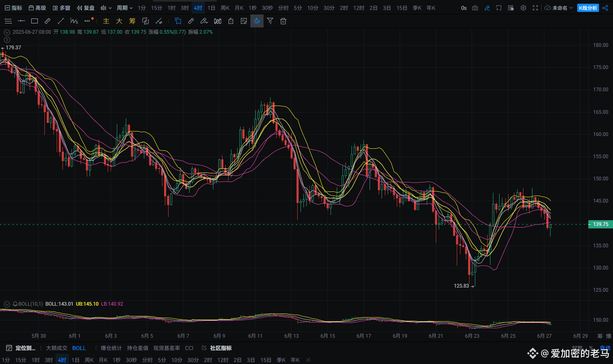Select the 爆仓统计 sub-indicator tab

coord(111,348)
